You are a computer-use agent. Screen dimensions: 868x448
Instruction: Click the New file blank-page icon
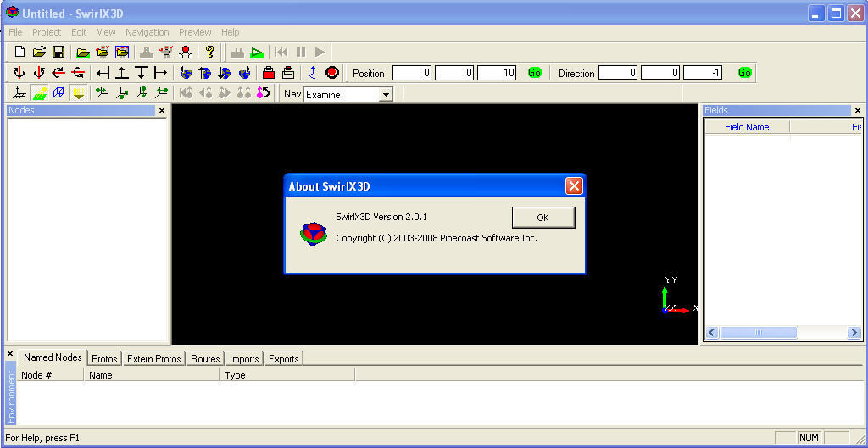tap(20, 52)
